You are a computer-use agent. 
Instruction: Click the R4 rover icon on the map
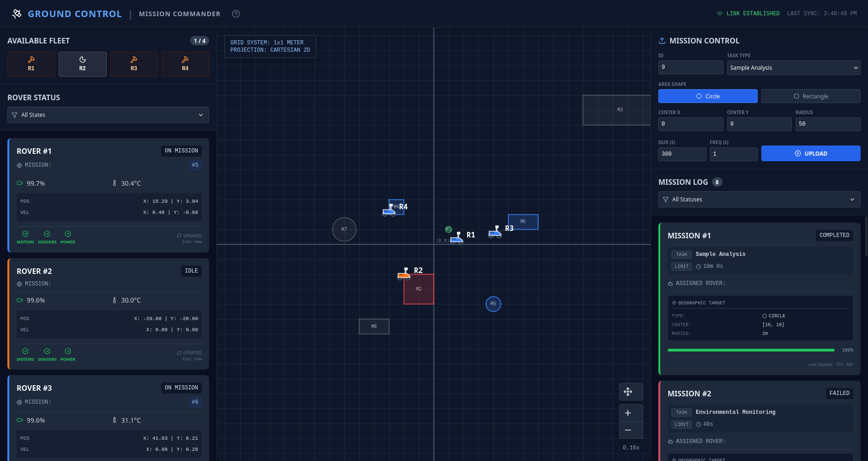pyautogui.click(x=389, y=210)
